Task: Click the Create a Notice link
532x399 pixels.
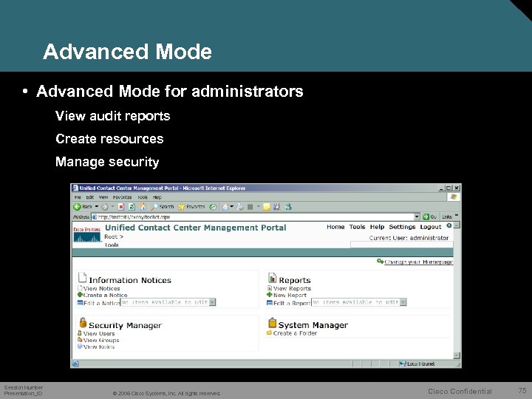Action: (x=105, y=295)
